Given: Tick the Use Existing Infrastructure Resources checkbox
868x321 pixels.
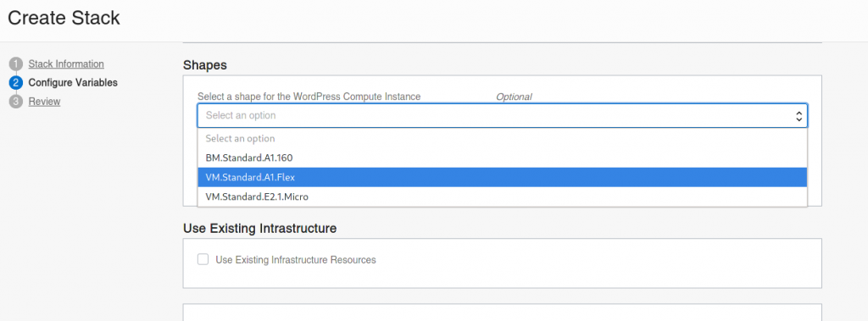Looking at the screenshot, I should click(x=203, y=259).
